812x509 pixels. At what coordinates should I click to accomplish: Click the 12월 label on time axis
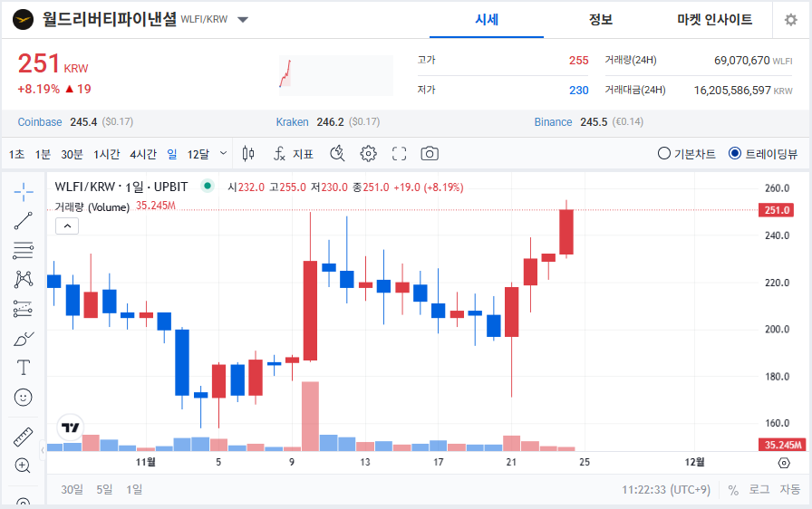[694, 462]
